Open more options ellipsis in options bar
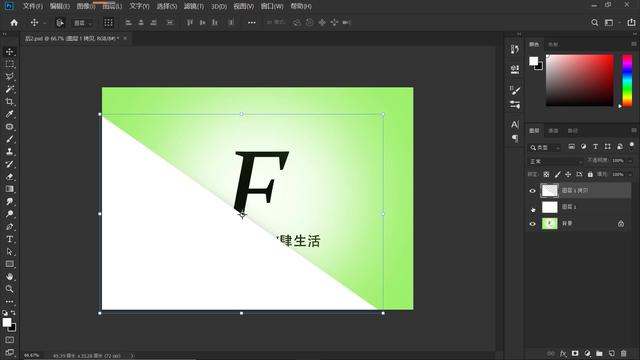Viewport: 640px width, 360px height. pyautogui.click(x=252, y=23)
